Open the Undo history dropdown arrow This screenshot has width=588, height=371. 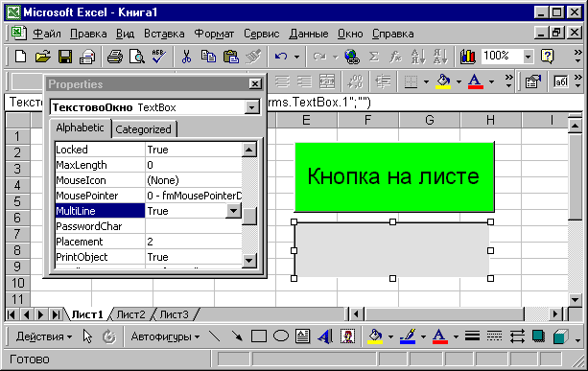pos(296,57)
